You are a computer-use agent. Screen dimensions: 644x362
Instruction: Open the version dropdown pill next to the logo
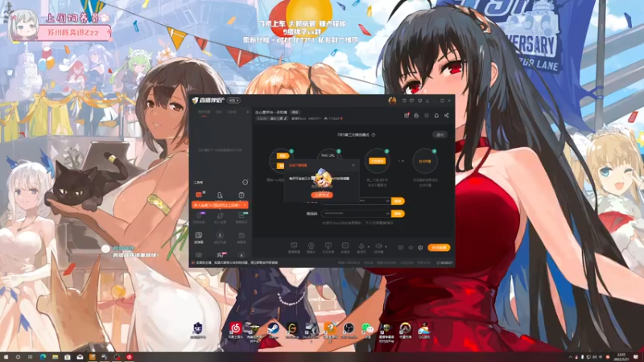click(234, 101)
